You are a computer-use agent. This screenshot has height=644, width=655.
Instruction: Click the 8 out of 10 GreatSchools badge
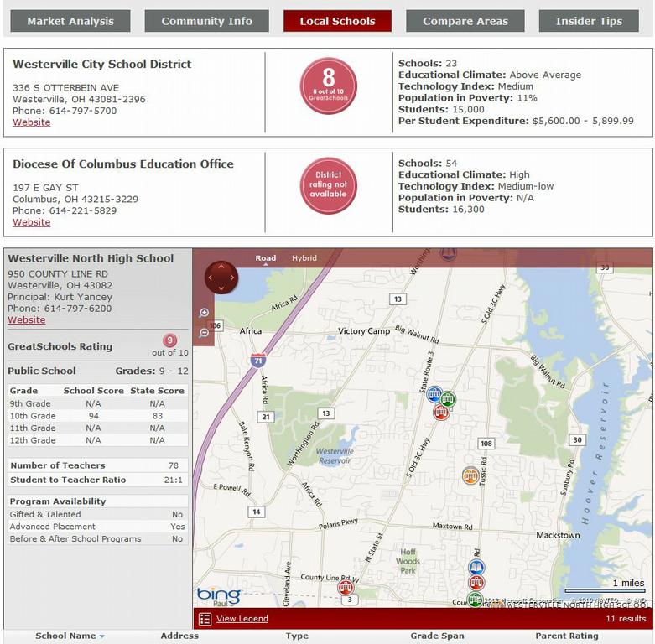(328, 86)
